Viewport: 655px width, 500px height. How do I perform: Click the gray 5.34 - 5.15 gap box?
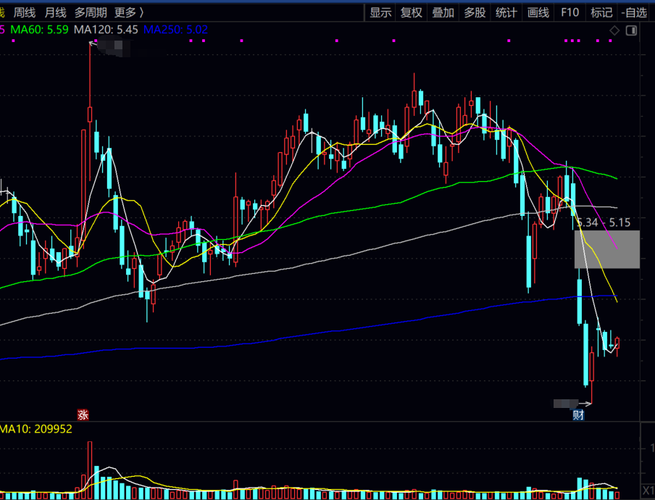[x=607, y=249]
